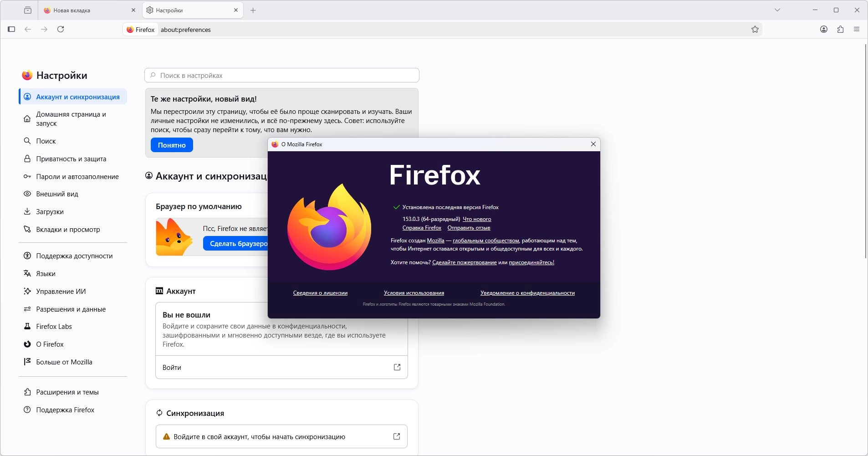
Task: Close the Новая вкладка tab
Action: tap(133, 10)
